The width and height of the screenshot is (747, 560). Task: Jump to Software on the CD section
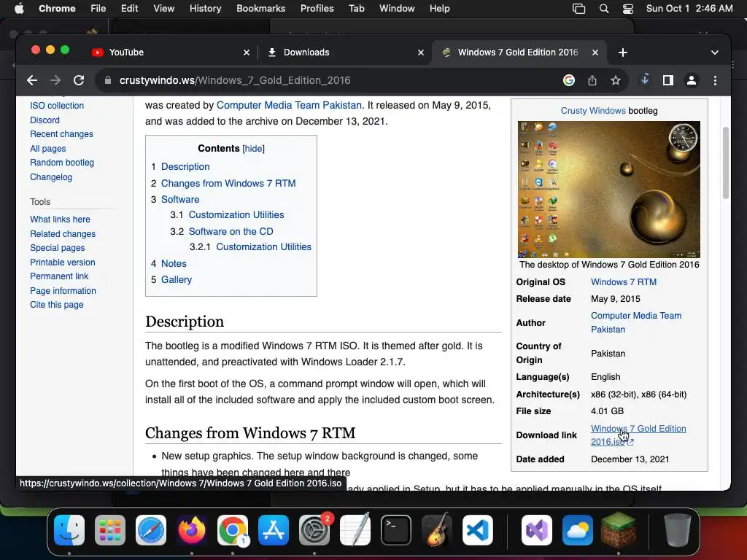231,231
